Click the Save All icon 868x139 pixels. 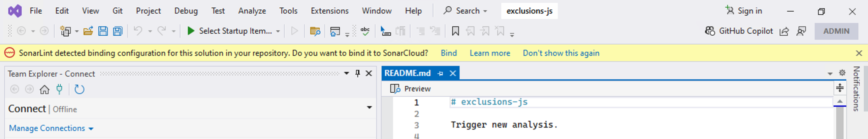pos(118,31)
